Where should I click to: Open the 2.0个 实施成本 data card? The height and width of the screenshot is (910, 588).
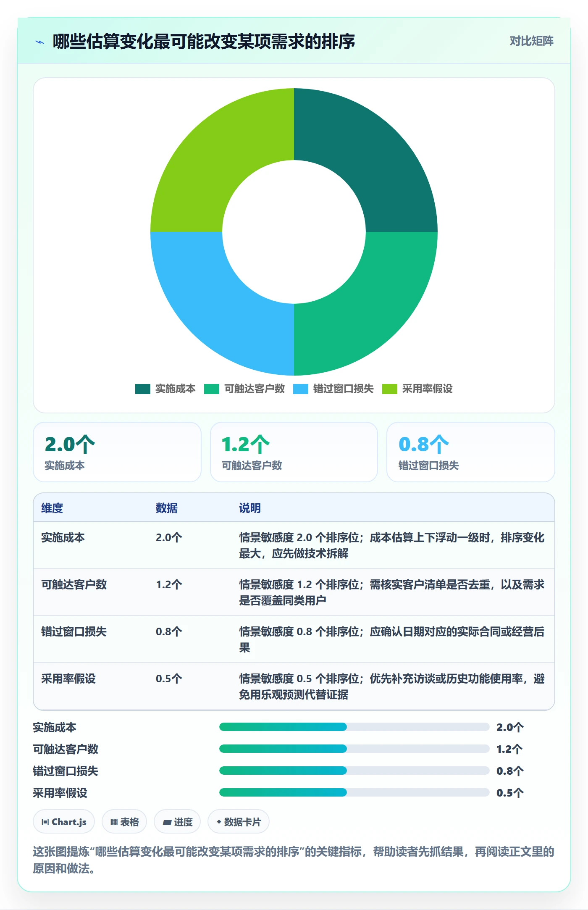[x=117, y=452]
